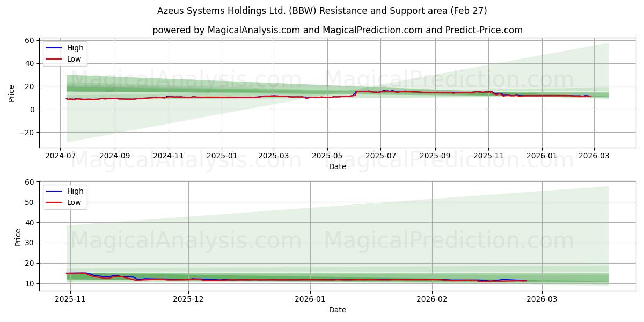
Task: Click the '2024-09' date tick label
Action: click(x=115, y=156)
